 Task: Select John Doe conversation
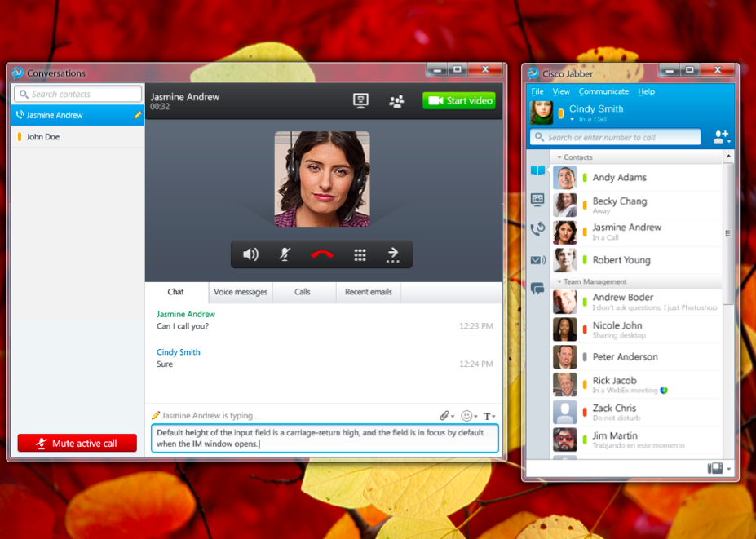coord(77,137)
